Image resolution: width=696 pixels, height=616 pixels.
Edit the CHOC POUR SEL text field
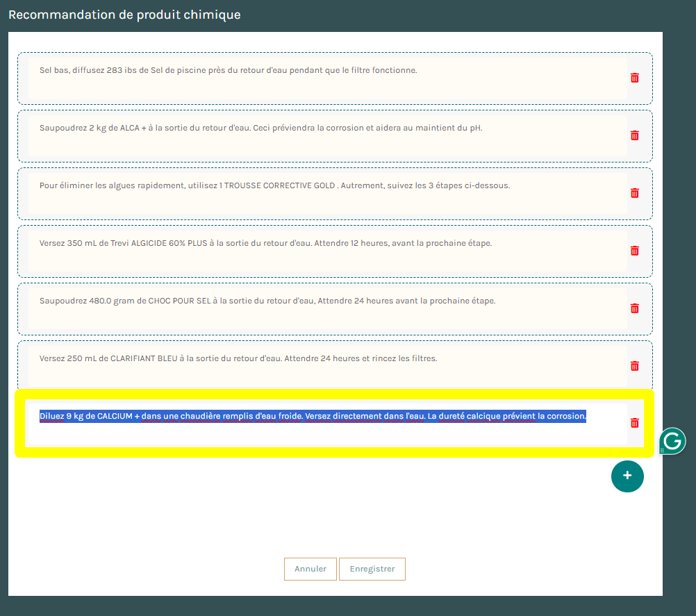tap(328, 309)
